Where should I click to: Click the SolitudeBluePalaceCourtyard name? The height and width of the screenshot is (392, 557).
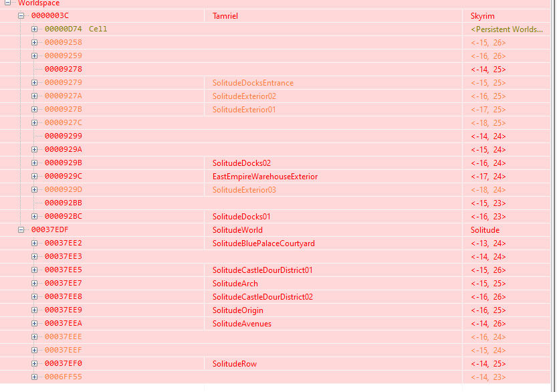click(x=263, y=243)
